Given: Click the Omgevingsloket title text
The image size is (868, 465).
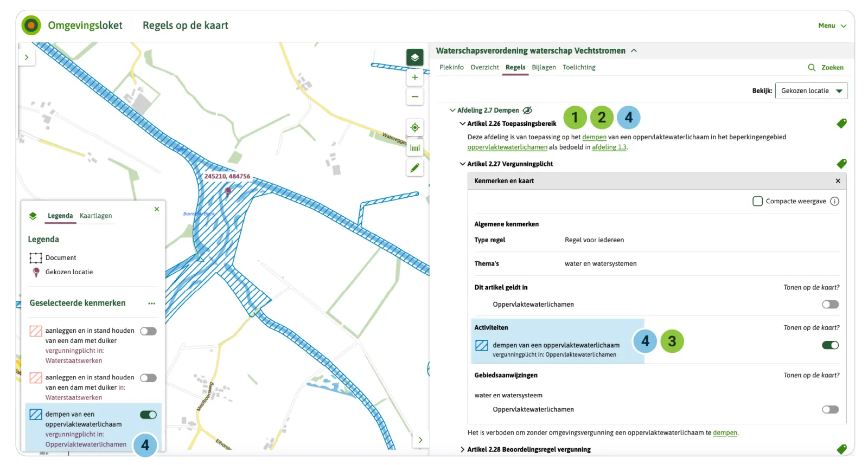Looking at the screenshot, I should click(85, 25).
